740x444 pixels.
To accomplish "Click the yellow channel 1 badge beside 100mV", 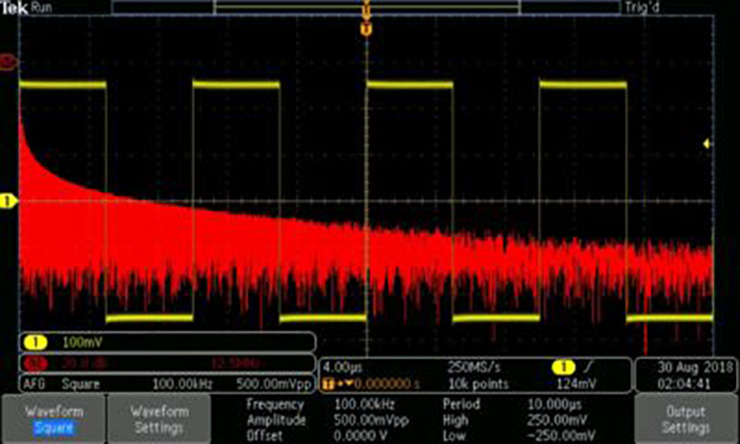I will pyautogui.click(x=36, y=343).
